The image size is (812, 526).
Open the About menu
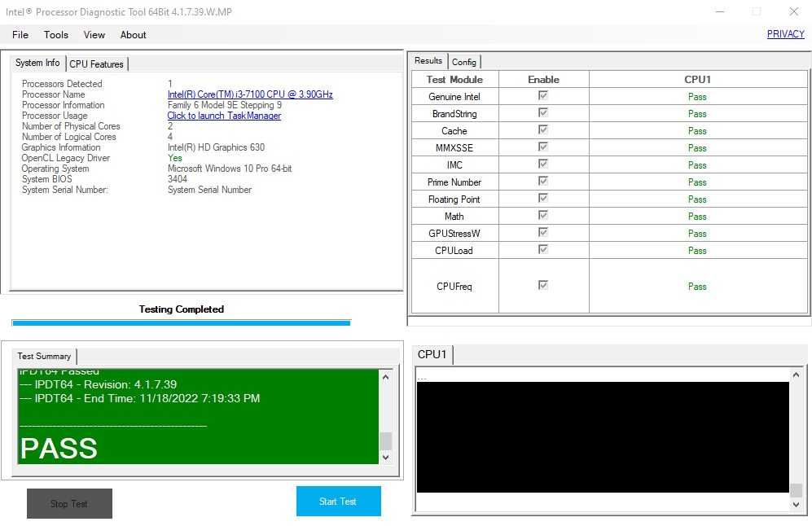click(x=133, y=35)
